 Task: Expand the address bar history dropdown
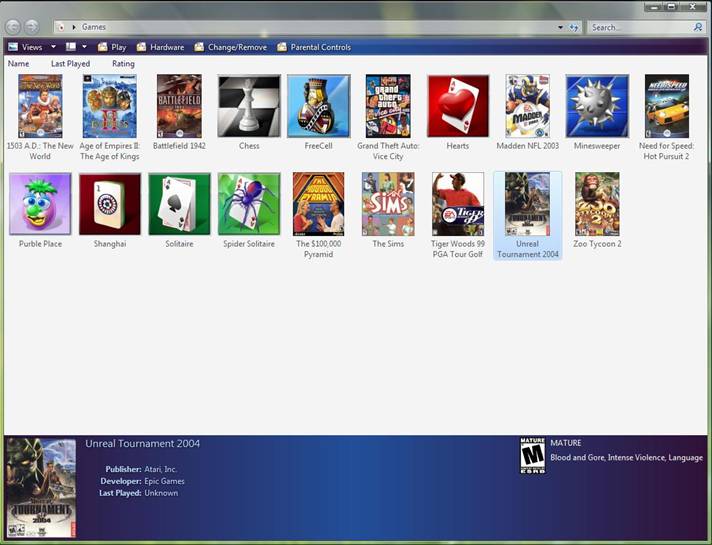[560, 27]
